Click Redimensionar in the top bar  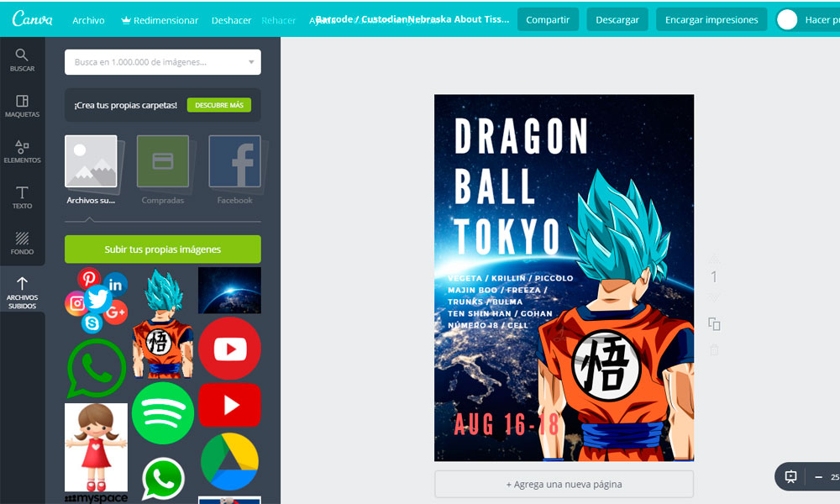point(160,20)
